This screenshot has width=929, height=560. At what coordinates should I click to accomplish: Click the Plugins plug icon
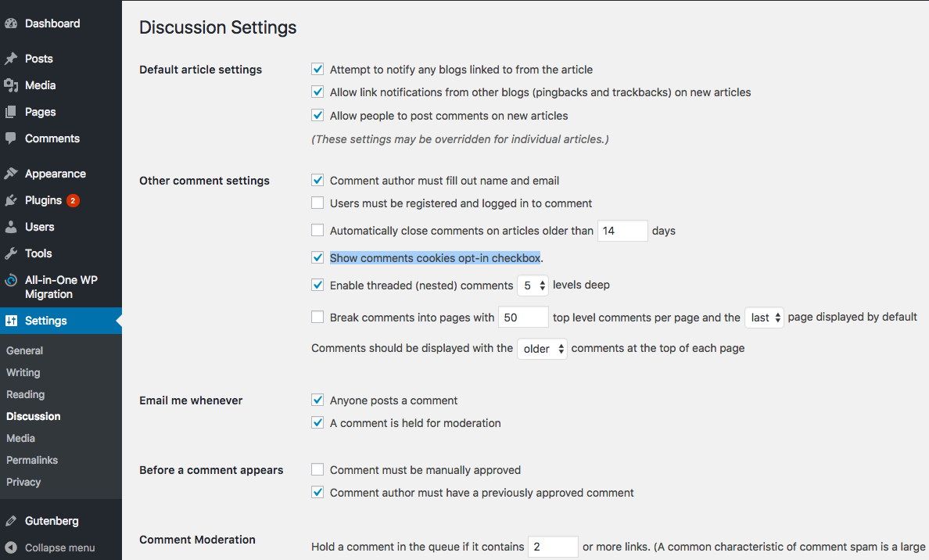tap(11, 200)
